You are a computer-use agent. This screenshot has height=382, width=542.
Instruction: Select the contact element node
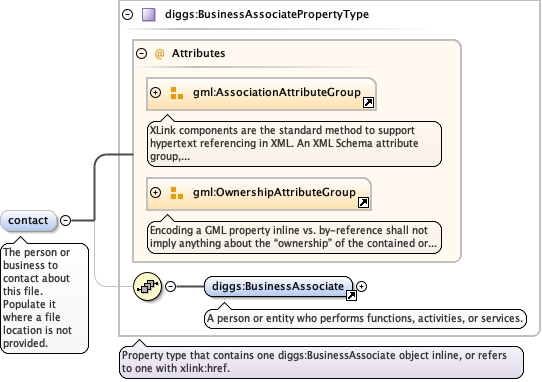coord(28,221)
